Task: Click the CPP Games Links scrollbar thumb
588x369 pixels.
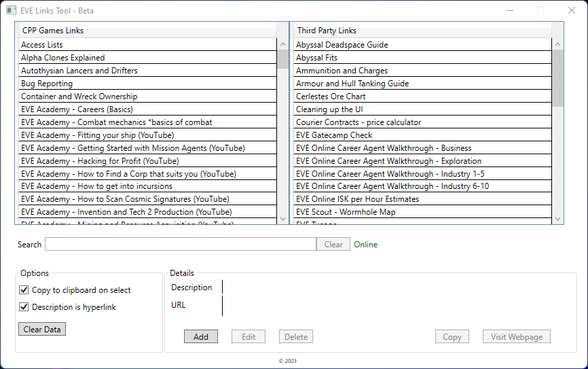Action: [x=283, y=59]
